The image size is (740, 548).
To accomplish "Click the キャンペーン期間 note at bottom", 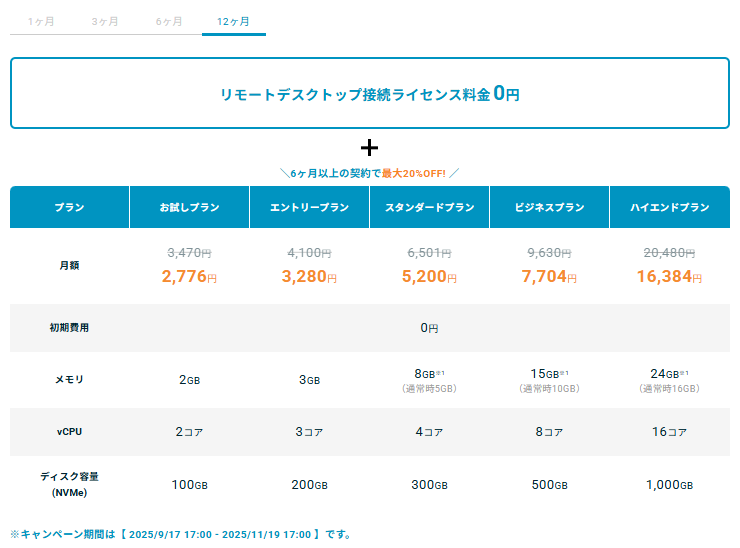I will point(180,535).
